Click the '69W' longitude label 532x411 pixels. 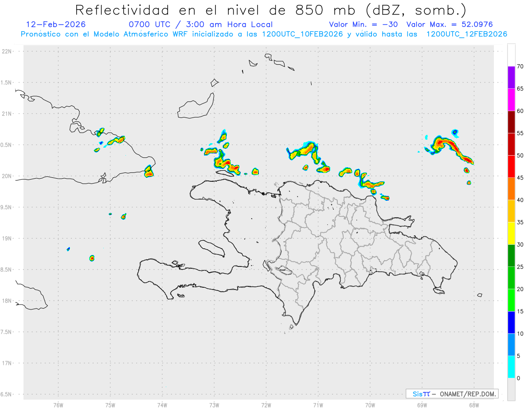point(422,405)
